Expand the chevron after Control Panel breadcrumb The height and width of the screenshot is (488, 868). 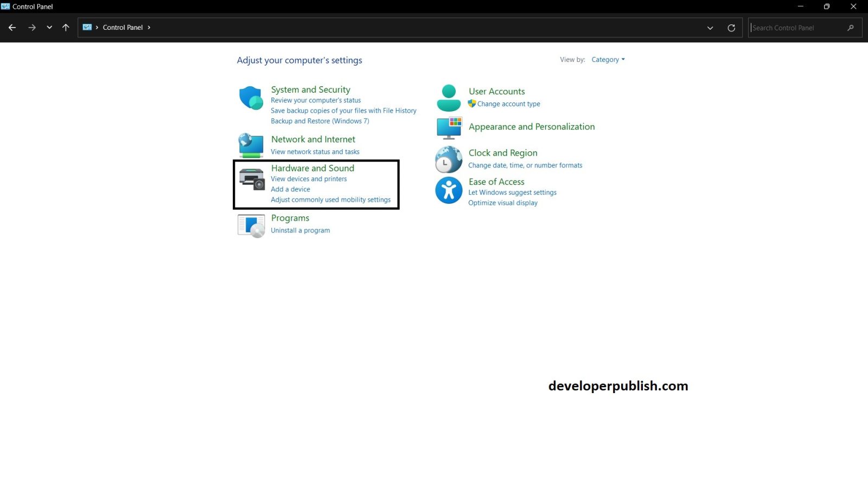(149, 28)
